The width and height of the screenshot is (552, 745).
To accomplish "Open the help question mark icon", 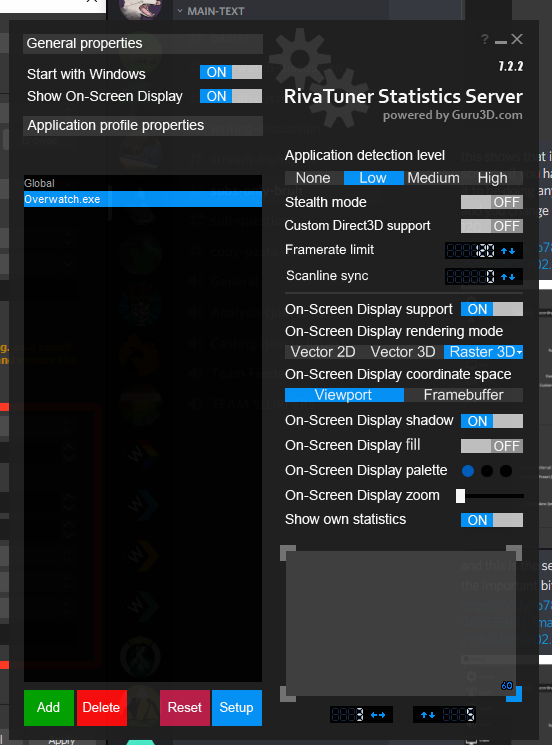I will point(485,39).
